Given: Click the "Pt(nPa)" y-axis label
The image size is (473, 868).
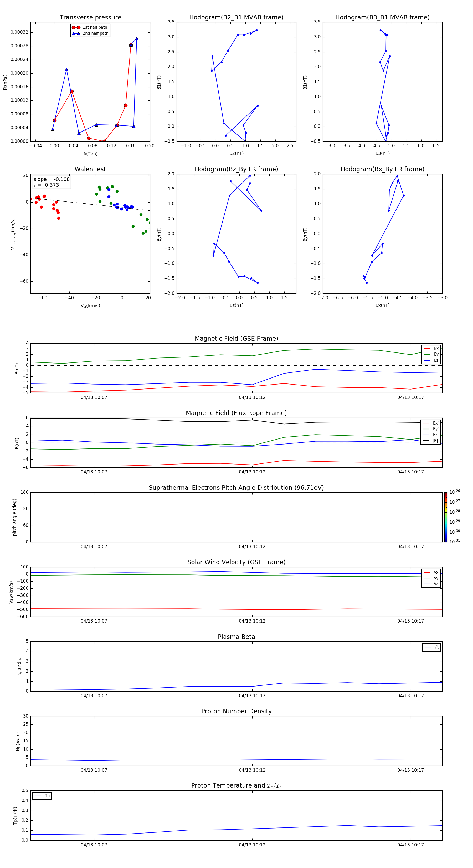Looking at the screenshot, I should coord(5,82).
